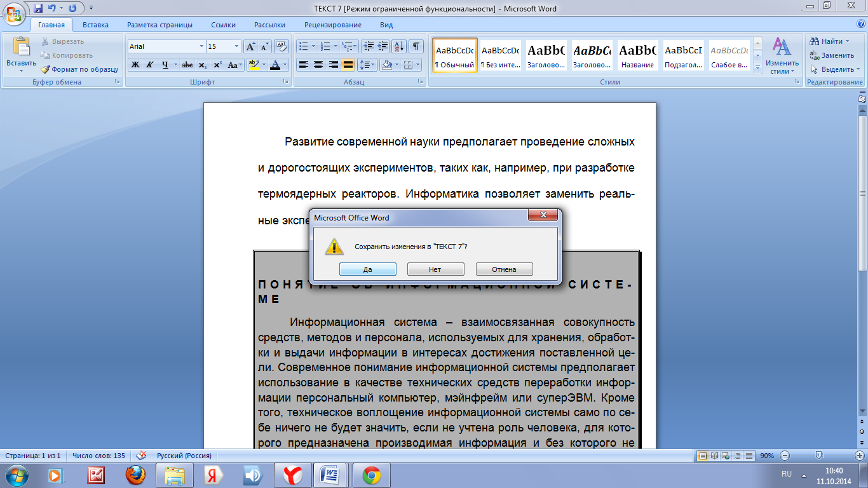The height and width of the screenshot is (488, 868).
Task: Switch to the Рассылки tab
Action: [x=269, y=25]
